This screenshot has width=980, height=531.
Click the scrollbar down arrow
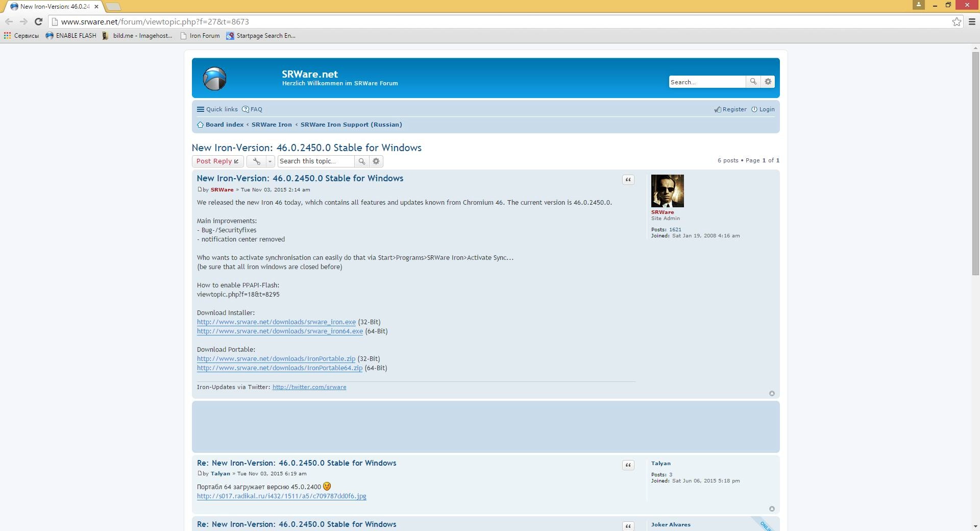click(976, 526)
